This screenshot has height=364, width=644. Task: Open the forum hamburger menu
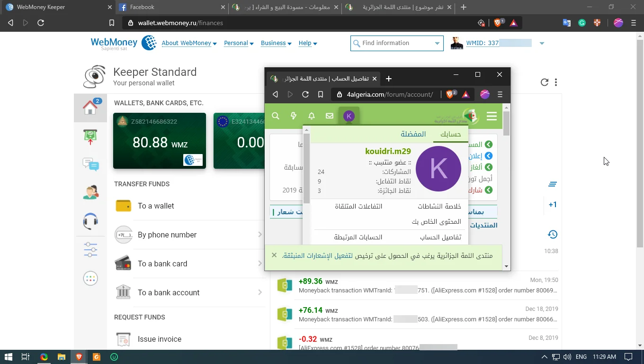pyautogui.click(x=492, y=116)
